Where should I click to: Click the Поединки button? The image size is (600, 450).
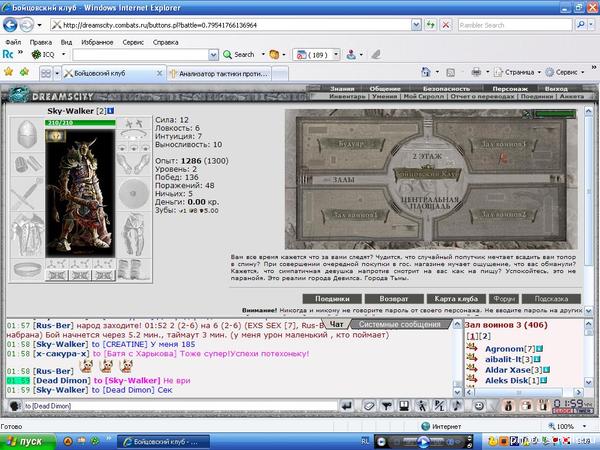coord(332,299)
